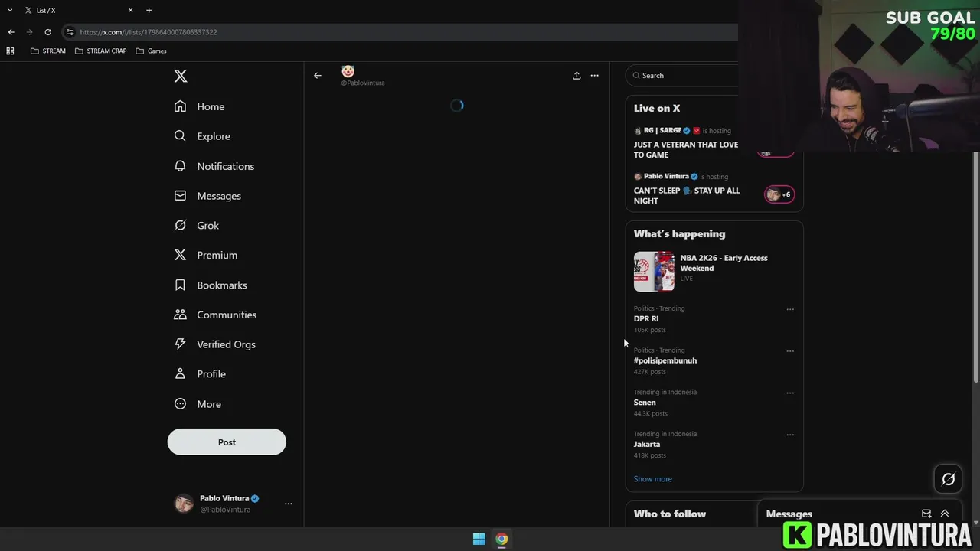Open the list more options dots
Image resolution: width=980 pixels, height=551 pixels.
tap(594, 76)
